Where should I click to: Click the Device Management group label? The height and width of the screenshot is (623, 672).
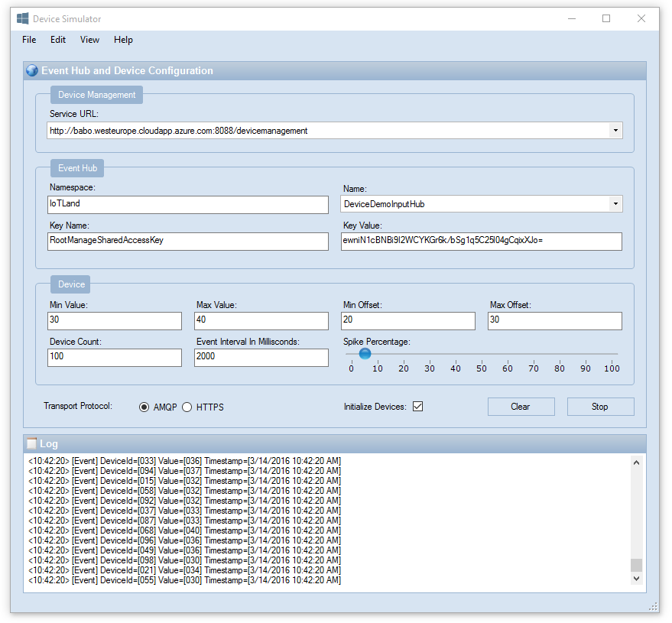(97, 95)
